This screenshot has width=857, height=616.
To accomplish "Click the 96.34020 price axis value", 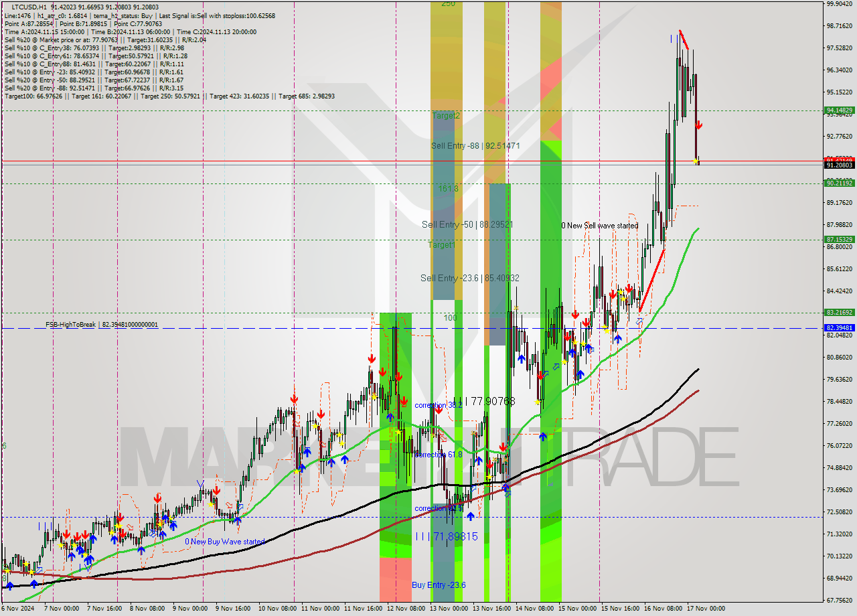I will tap(839, 70).
